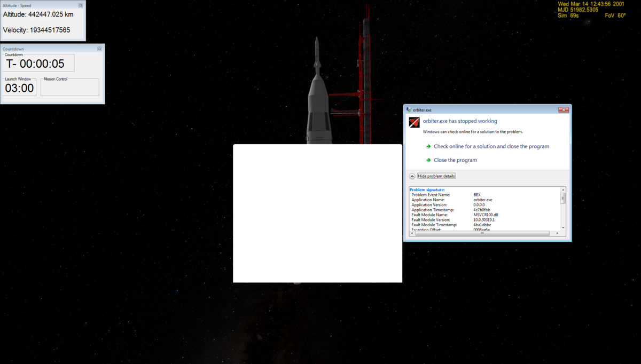Choose 'Close the program'
The height and width of the screenshot is (364, 641).
coord(456,160)
